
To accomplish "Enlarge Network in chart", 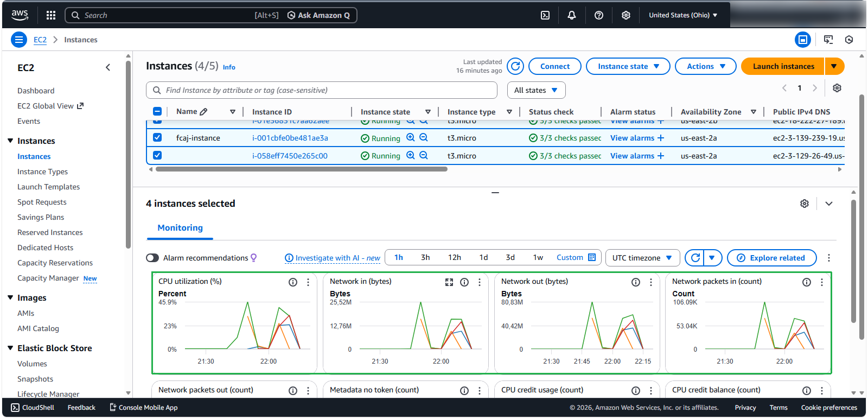I will click(x=449, y=282).
